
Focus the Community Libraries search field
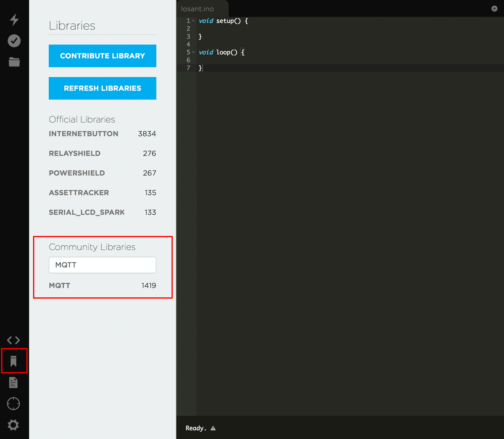pyautogui.click(x=102, y=265)
